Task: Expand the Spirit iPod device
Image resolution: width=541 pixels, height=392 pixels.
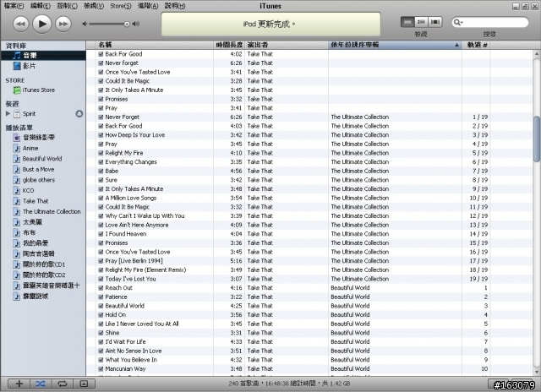Action: (x=8, y=113)
